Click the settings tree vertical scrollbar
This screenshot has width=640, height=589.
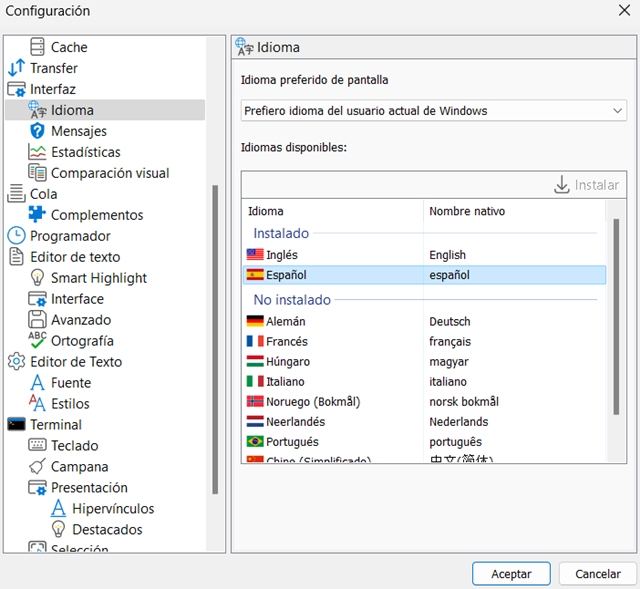[215, 340]
